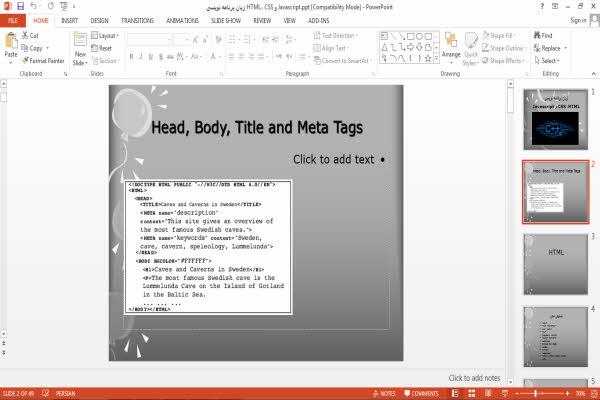Click Align Text button
Image resolution: width=600 pixels, height=400 pixels.
click(x=331, y=48)
